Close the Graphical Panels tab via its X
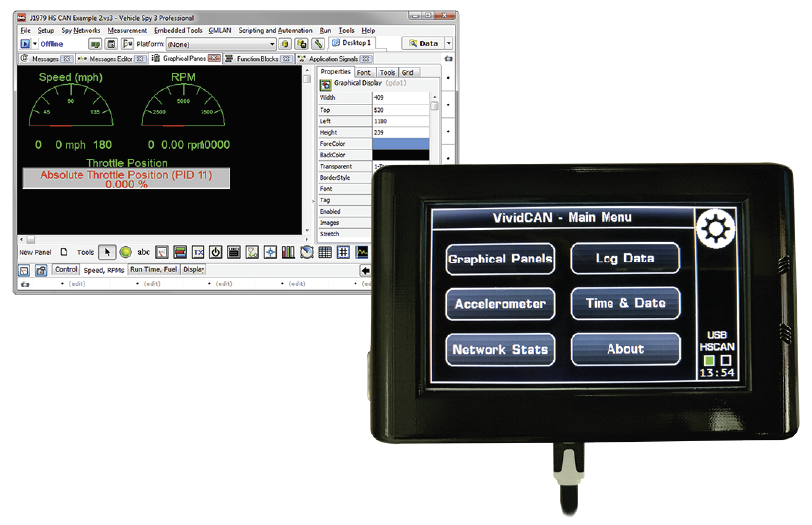This screenshot has width=812, height=525. point(215,60)
